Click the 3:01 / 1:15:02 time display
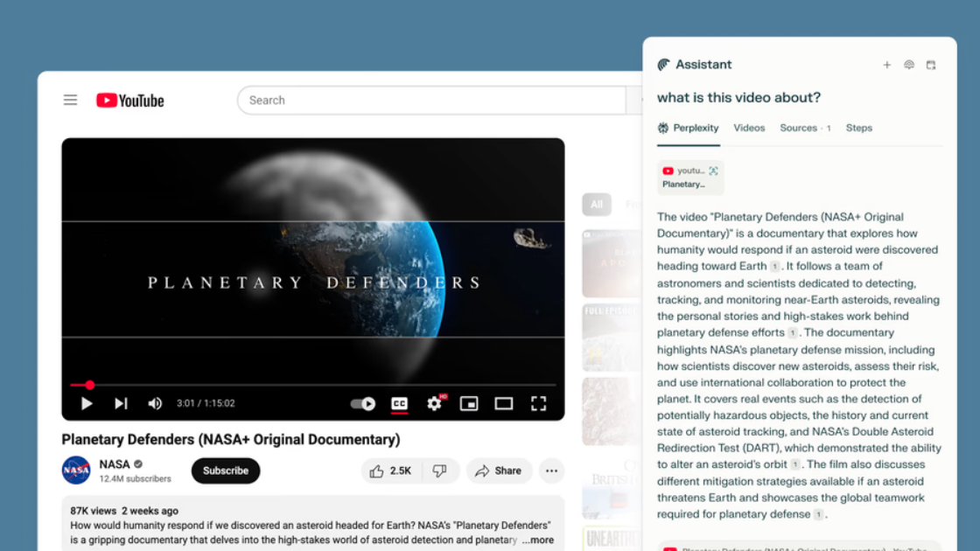This screenshot has width=980, height=551. [x=206, y=403]
